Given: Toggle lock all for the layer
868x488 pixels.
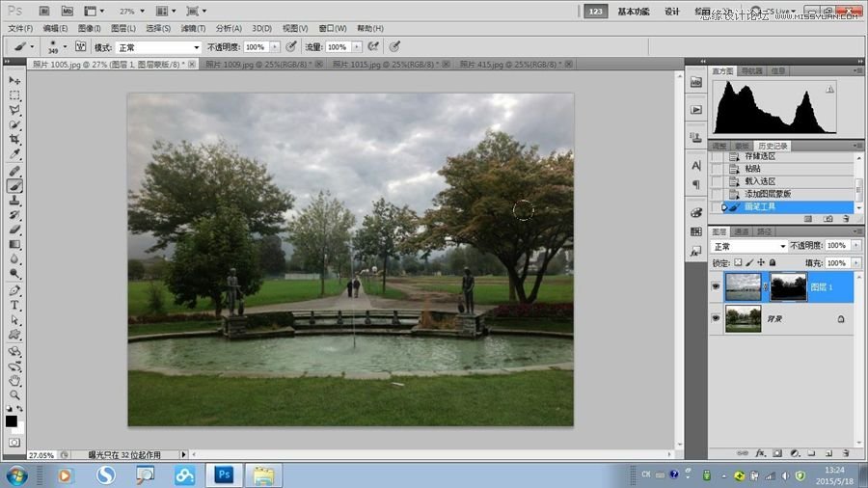Looking at the screenshot, I should point(773,263).
